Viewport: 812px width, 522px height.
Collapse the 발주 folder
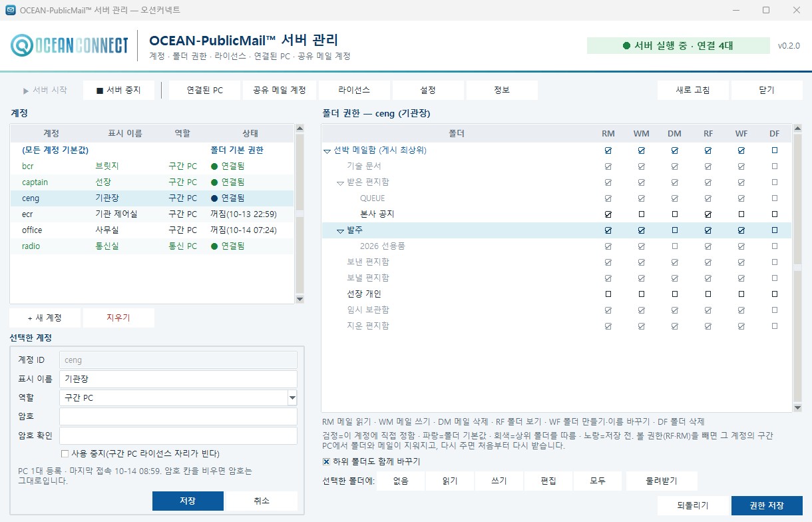(341, 230)
